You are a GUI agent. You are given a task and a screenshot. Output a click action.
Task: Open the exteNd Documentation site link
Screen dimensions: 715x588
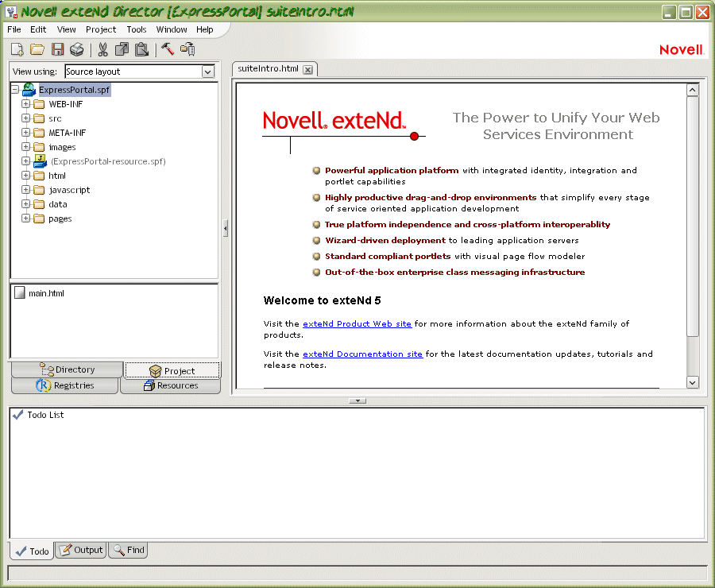point(362,354)
